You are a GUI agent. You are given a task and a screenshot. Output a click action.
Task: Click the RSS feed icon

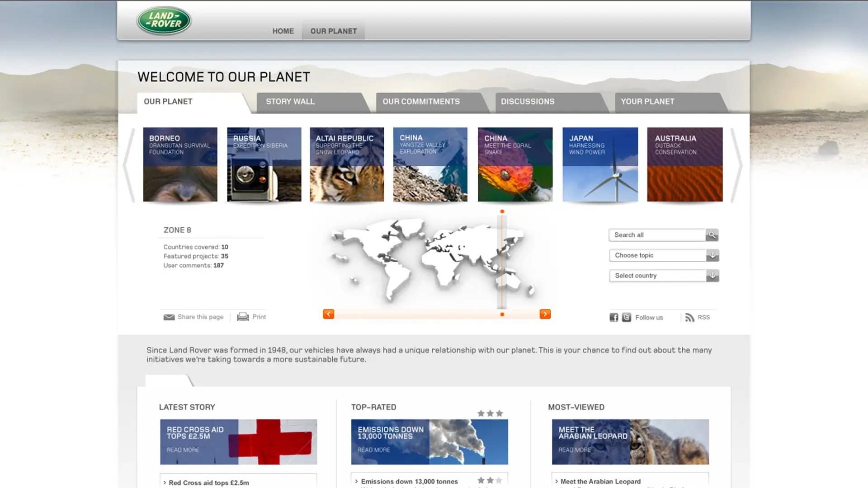pyautogui.click(x=689, y=317)
